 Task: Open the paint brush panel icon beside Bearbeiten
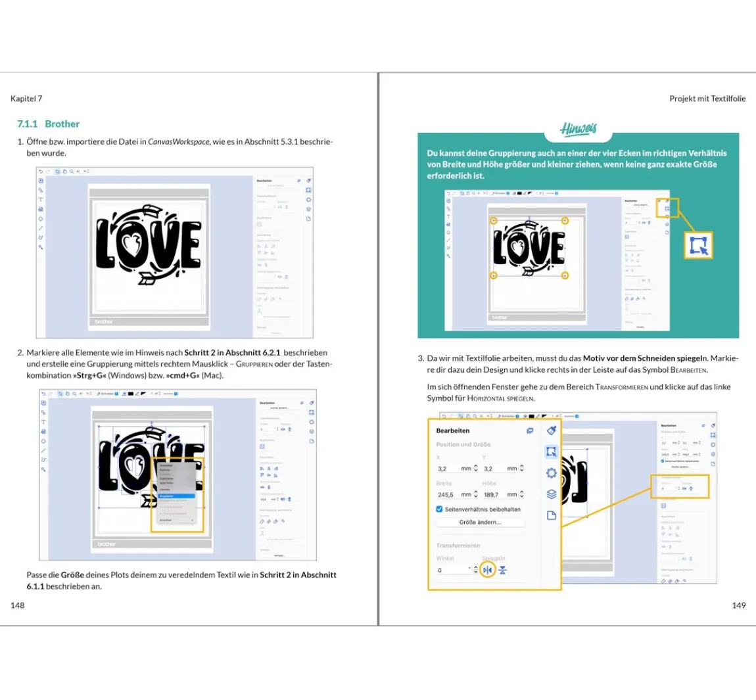[552, 430]
